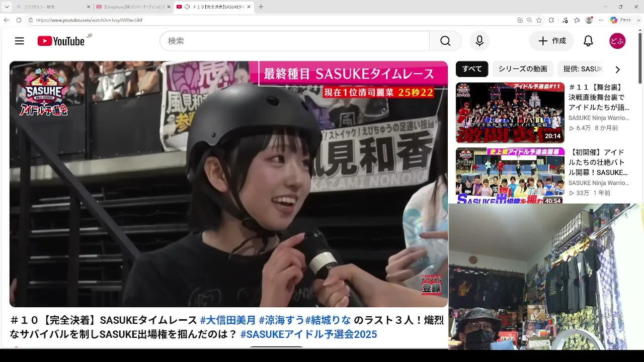
Task: Open the account avatar menu on YouTube
Action: click(617, 41)
